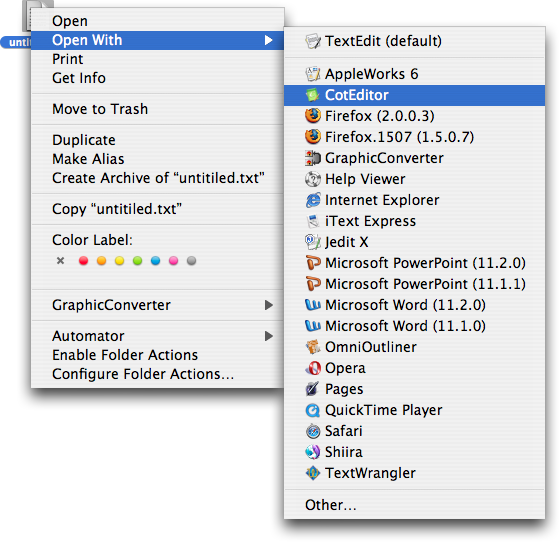This screenshot has width=559, height=542.
Task: Choose Create Archive of "untitiled.txt"
Action: point(157,178)
